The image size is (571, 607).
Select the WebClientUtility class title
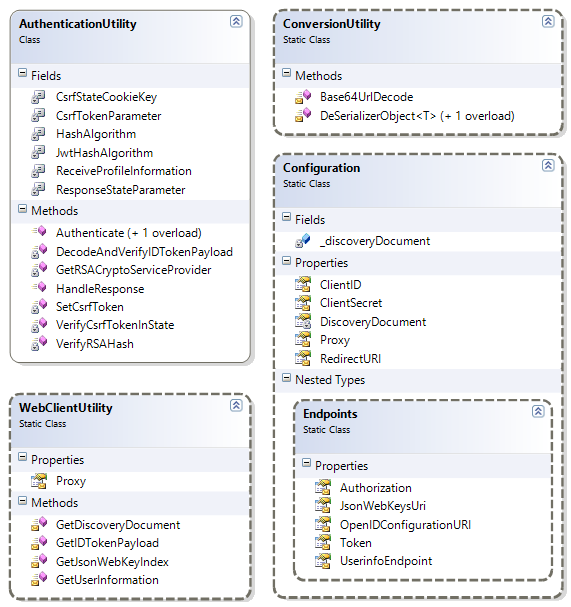[66, 408]
